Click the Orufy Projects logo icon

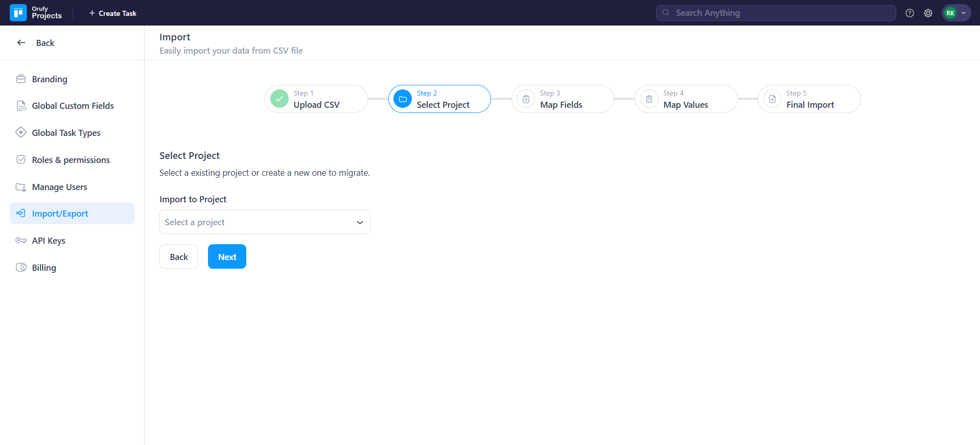click(x=18, y=13)
